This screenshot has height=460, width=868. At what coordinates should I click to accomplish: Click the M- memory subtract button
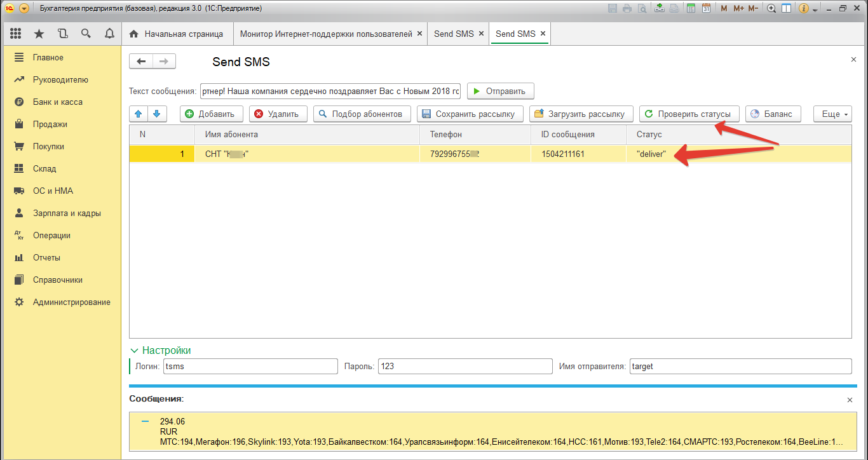tap(753, 8)
